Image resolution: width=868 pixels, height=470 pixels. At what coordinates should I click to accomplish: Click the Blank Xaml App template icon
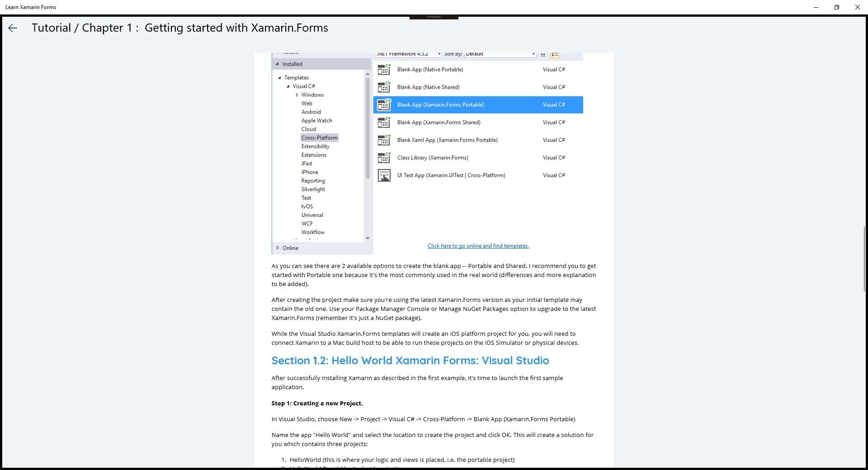click(x=384, y=140)
